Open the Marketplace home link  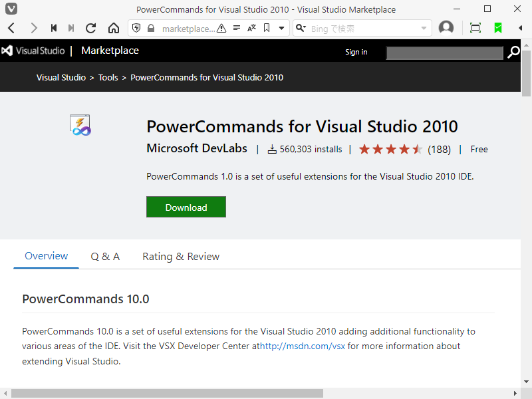tap(110, 51)
